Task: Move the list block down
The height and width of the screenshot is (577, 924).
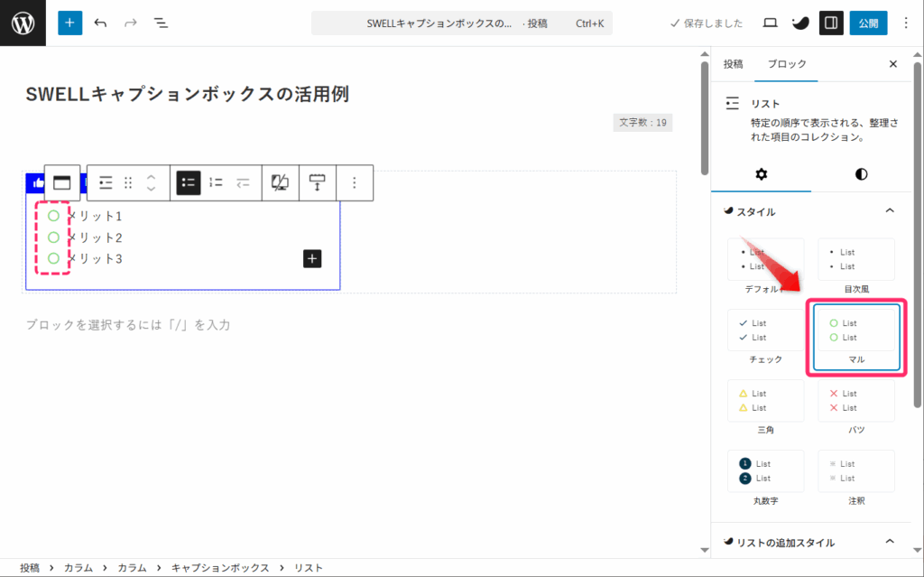Action: [x=151, y=189]
